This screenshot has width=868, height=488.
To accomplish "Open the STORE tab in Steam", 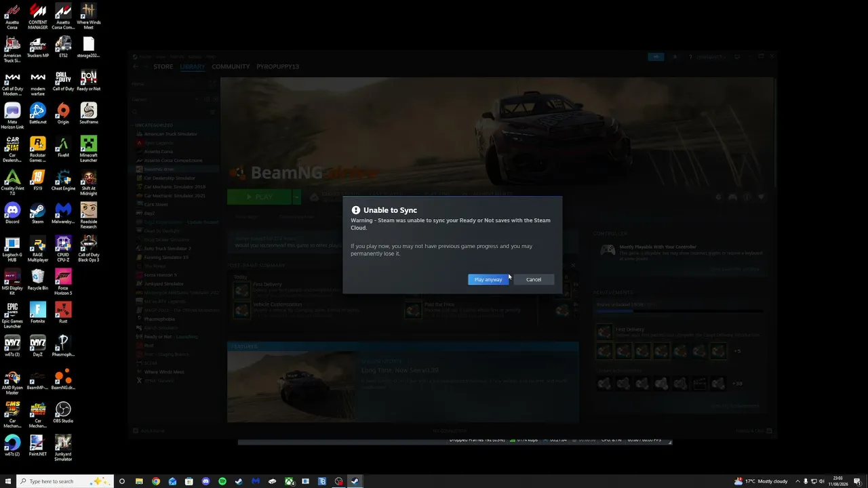I will pyautogui.click(x=163, y=66).
